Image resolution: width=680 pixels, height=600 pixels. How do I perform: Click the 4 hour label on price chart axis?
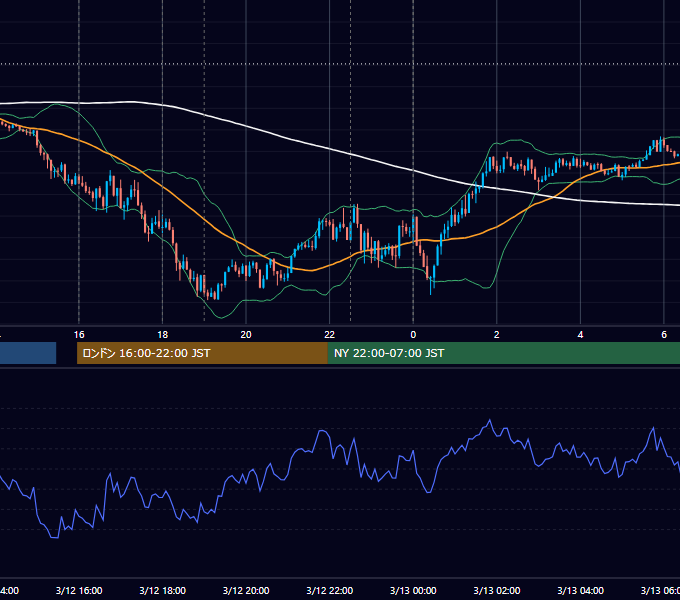click(x=580, y=335)
